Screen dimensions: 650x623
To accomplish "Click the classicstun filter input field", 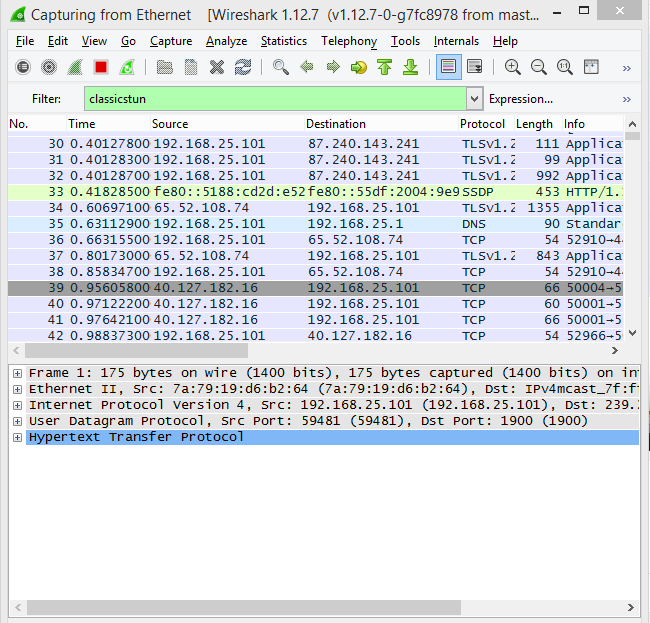I will 275,99.
